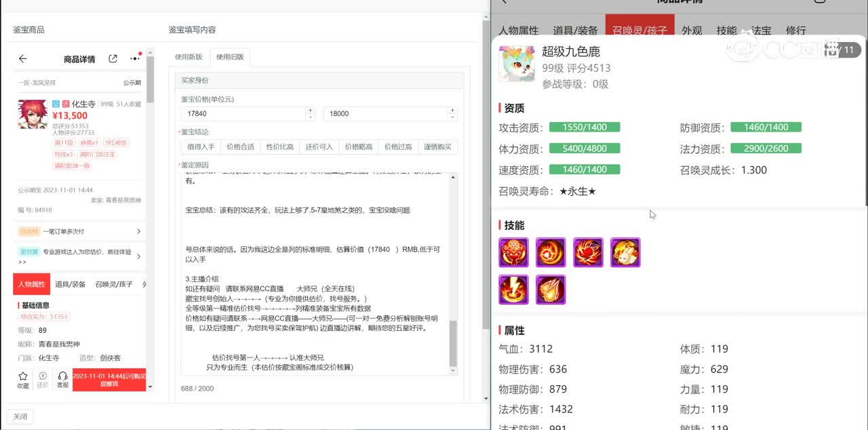Click the 关闭 button at bottom left
The width and height of the screenshot is (868, 430).
tap(20, 416)
